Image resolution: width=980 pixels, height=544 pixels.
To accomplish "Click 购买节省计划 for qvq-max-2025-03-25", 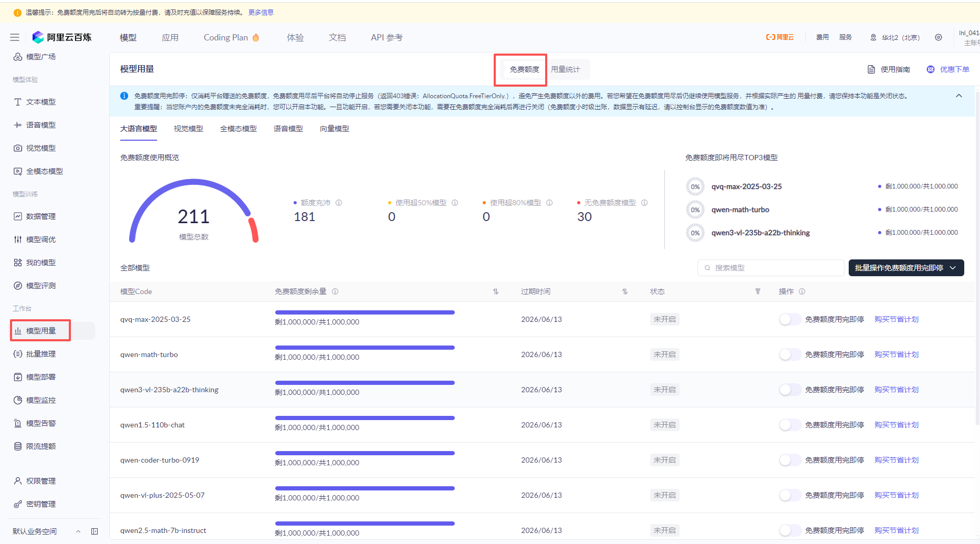I will (x=896, y=319).
